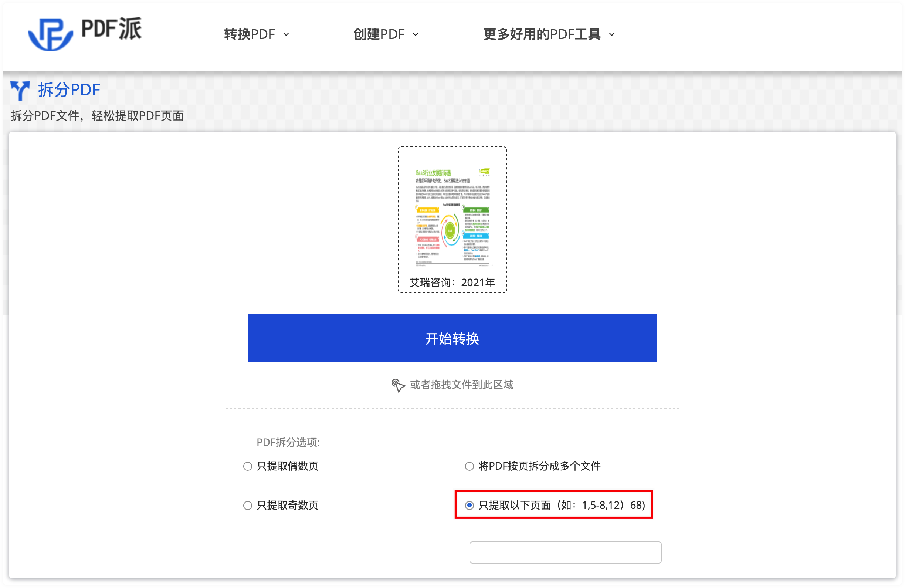This screenshot has height=588, width=905.
Task: Expand the 创建PDF dropdown chevron
Action: pyautogui.click(x=416, y=35)
